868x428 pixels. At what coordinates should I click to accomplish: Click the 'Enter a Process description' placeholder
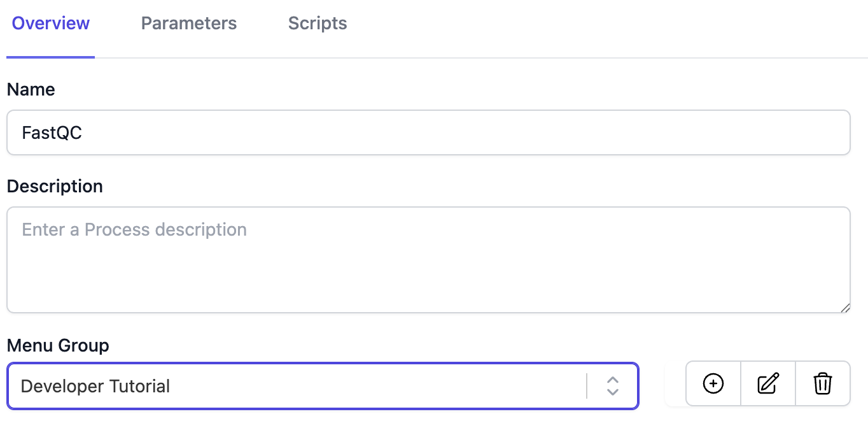tap(134, 229)
